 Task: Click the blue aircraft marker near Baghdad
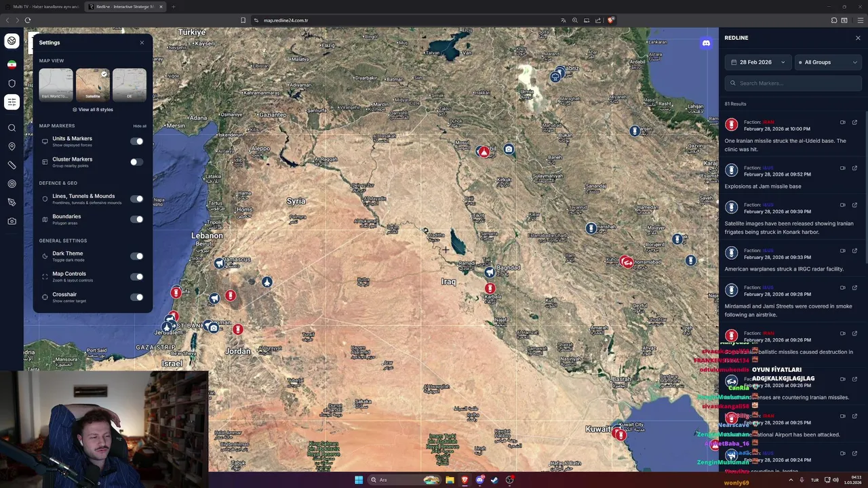(x=490, y=272)
